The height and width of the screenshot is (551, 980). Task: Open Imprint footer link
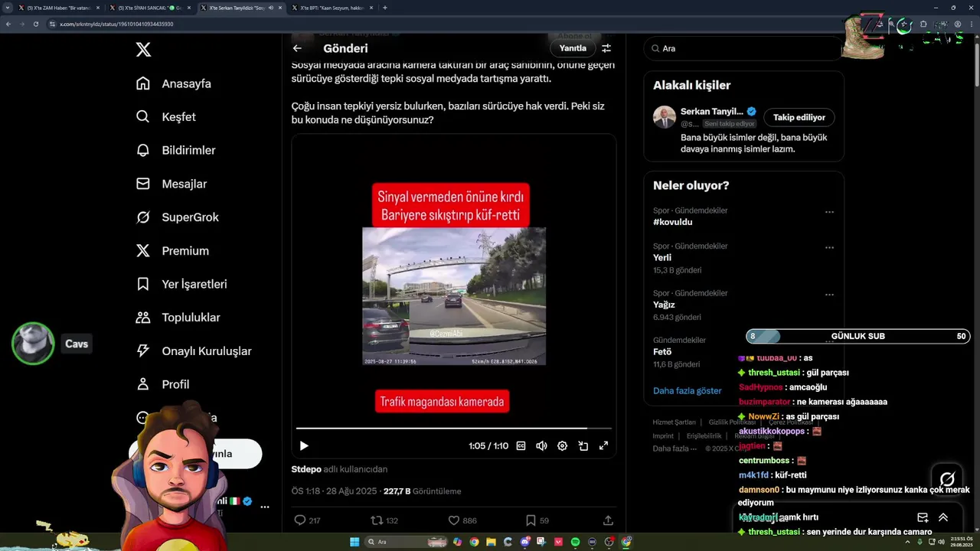[663, 435]
